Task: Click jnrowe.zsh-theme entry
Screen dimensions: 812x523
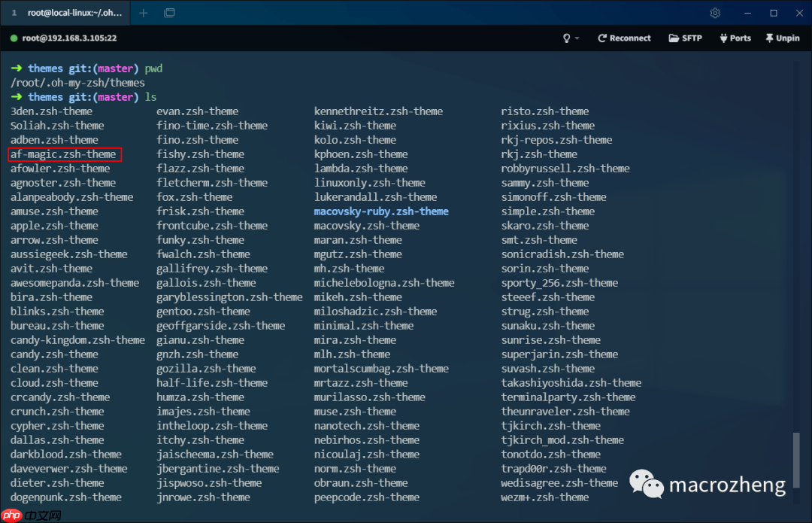Action: click(x=203, y=497)
